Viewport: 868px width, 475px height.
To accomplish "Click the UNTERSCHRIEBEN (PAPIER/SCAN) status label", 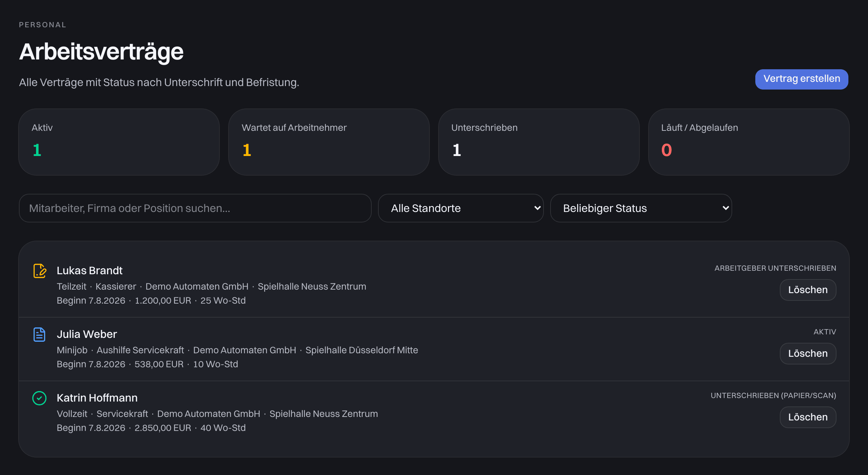I will tap(773, 396).
